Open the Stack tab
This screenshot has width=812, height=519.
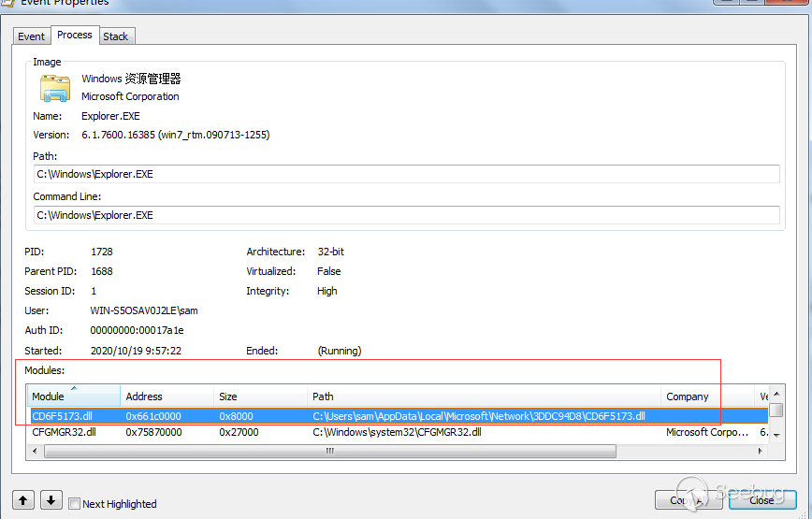coord(115,36)
